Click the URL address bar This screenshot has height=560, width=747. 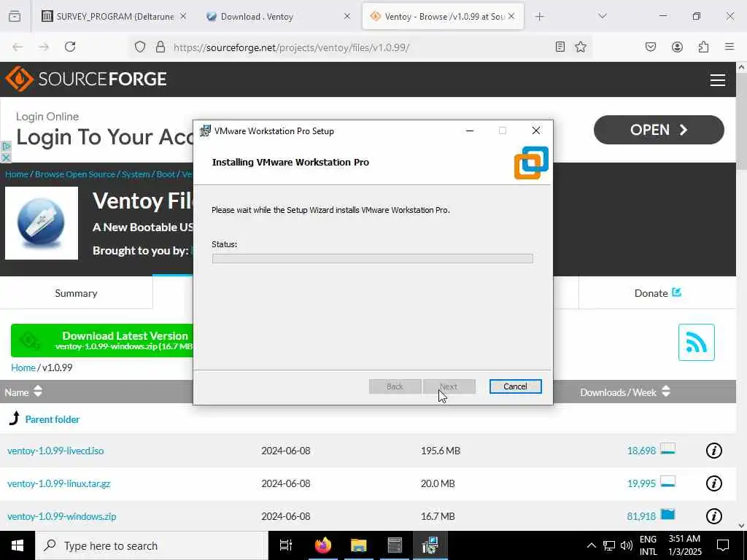pyautogui.click(x=360, y=47)
